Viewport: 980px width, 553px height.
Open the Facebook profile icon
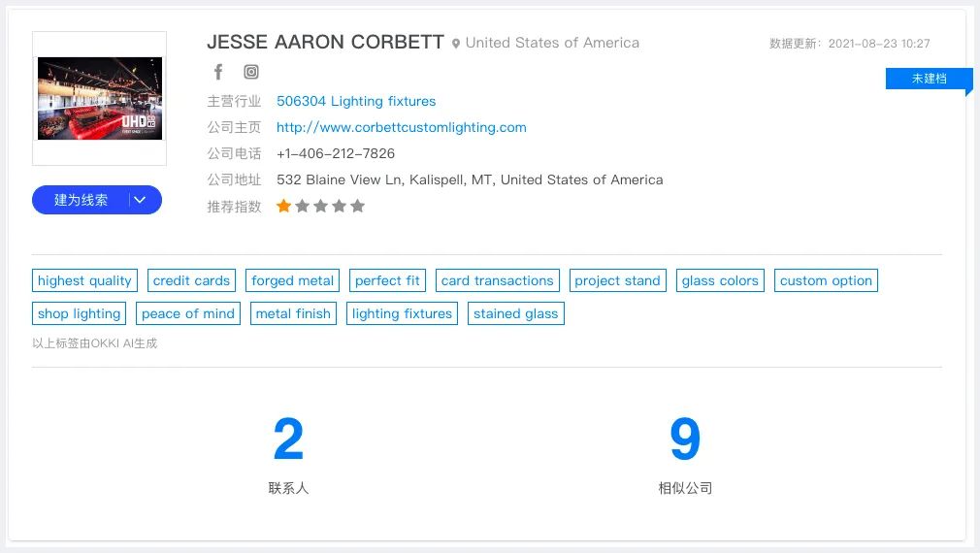pos(218,72)
